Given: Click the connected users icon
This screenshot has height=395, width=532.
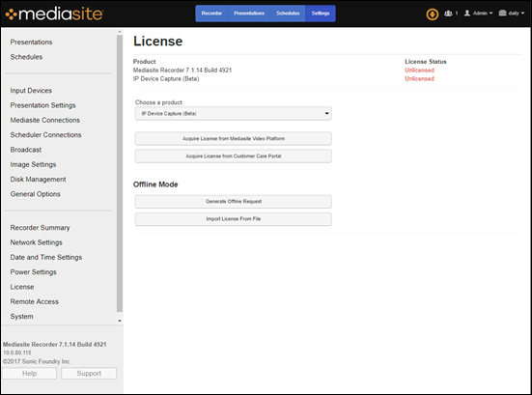Looking at the screenshot, I should pos(448,14).
